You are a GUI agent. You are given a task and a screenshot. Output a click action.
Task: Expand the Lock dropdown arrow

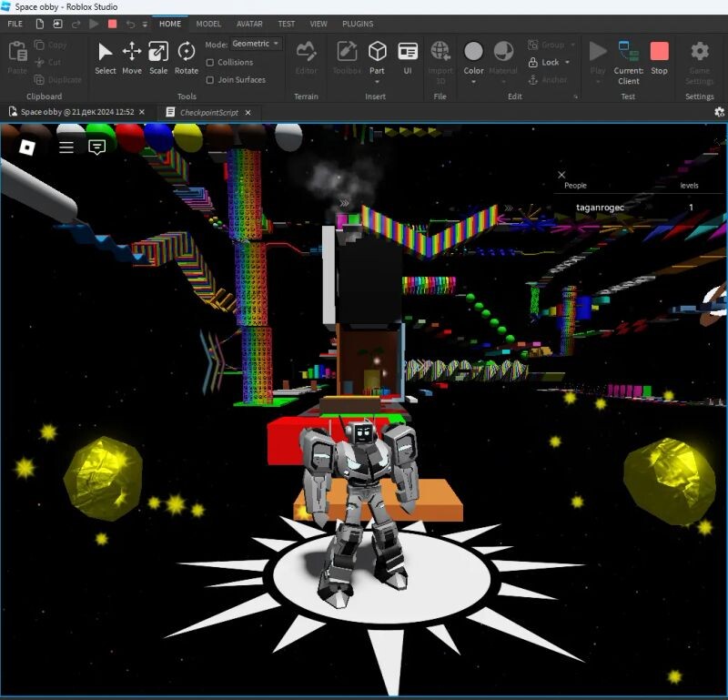[568, 63]
